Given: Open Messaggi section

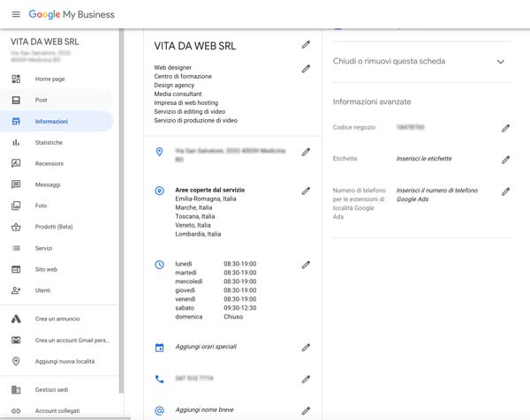Looking at the screenshot, I should pyautogui.click(x=48, y=184).
